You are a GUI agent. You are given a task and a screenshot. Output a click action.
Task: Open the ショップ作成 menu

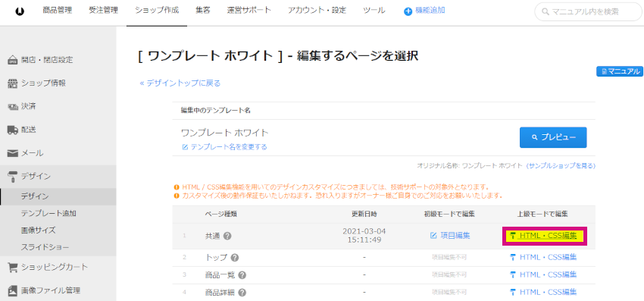pos(157,11)
